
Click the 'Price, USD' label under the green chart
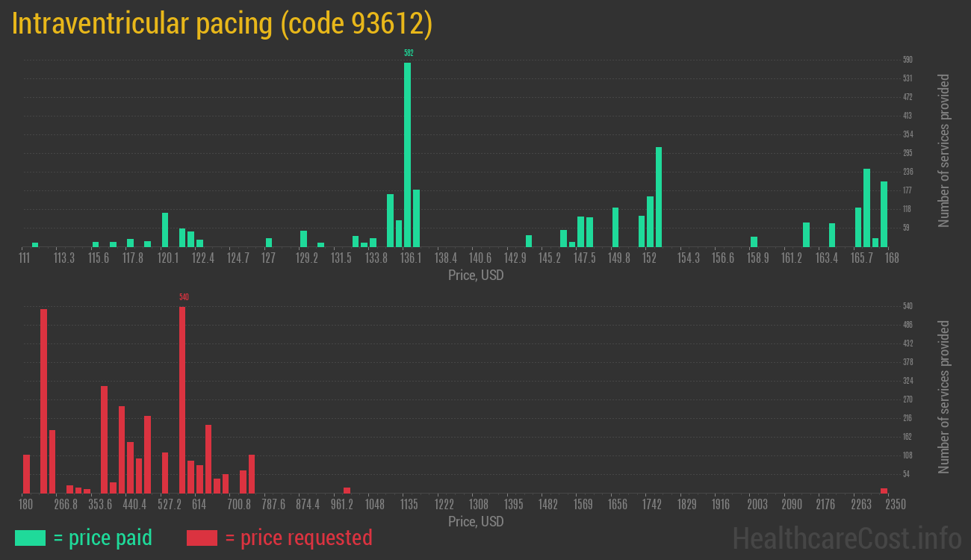(x=476, y=276)
